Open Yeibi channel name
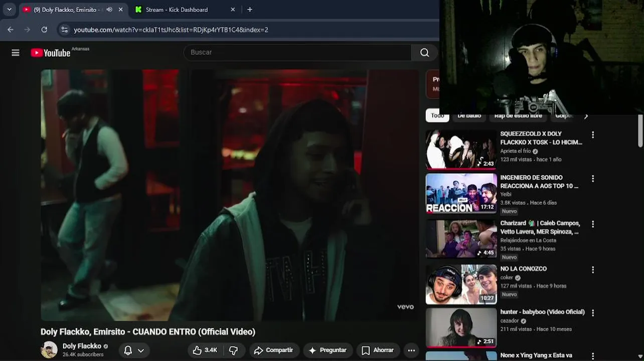Viewport: 644px width, 361px height. click(506, 194)
